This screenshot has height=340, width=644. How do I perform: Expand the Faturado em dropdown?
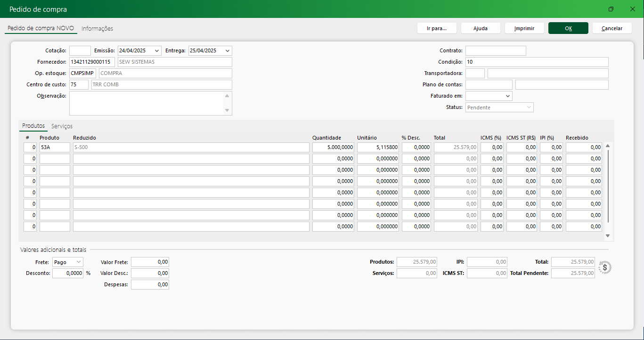tap(507, 96)
